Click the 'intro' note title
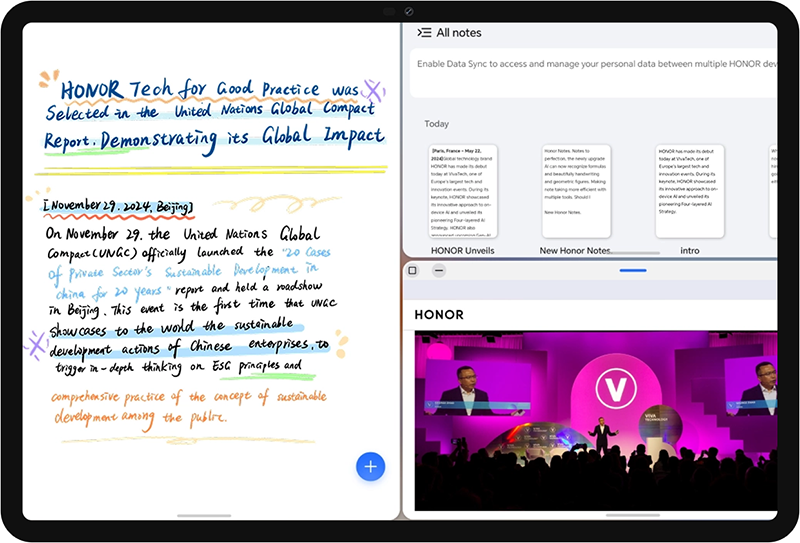This screenshot has height=543, width=800. point(690,251)
